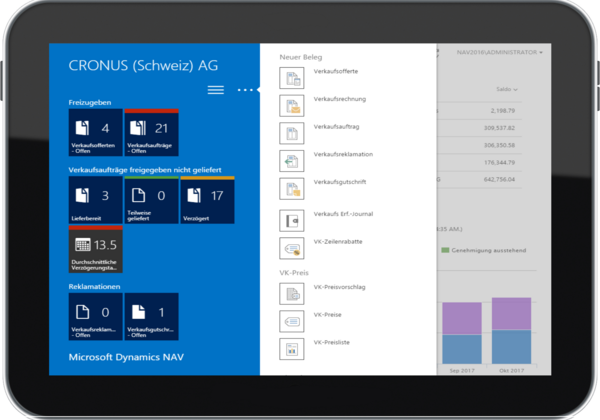The width and height of the screenshot is (600, 420).
Task: Select the VK-Zeilenrabatte menu label
Action: pos(338,242)
